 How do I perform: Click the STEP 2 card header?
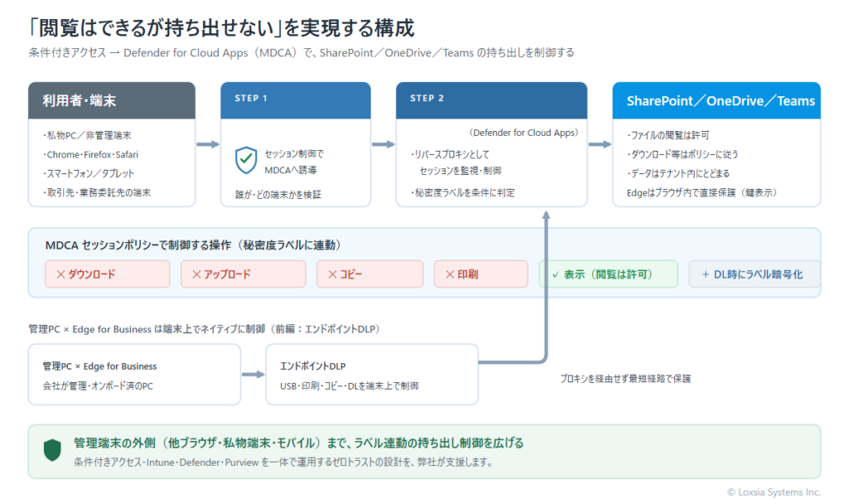(492, 100)
